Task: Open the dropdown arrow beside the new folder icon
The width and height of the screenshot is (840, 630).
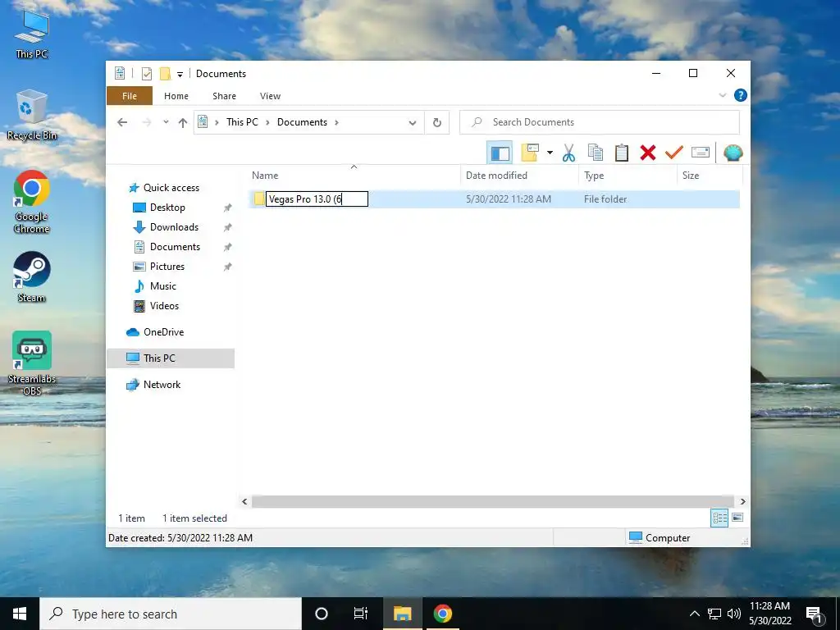Action: (550, 153)
